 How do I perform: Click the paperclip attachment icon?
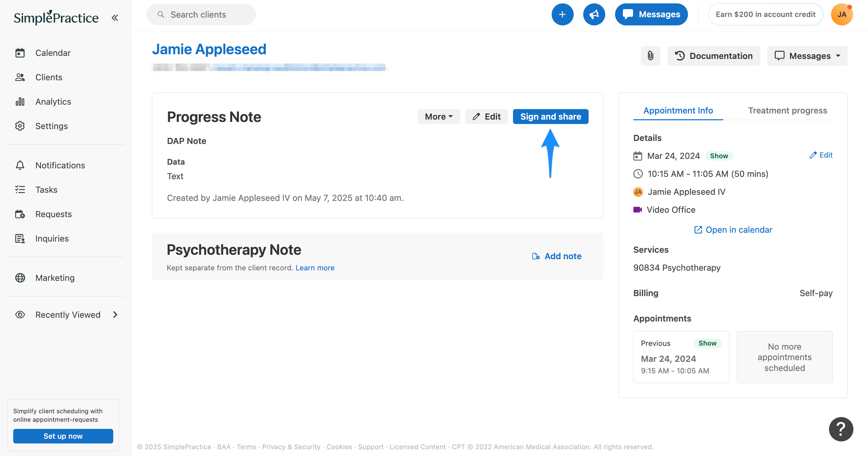coord(650,56)
